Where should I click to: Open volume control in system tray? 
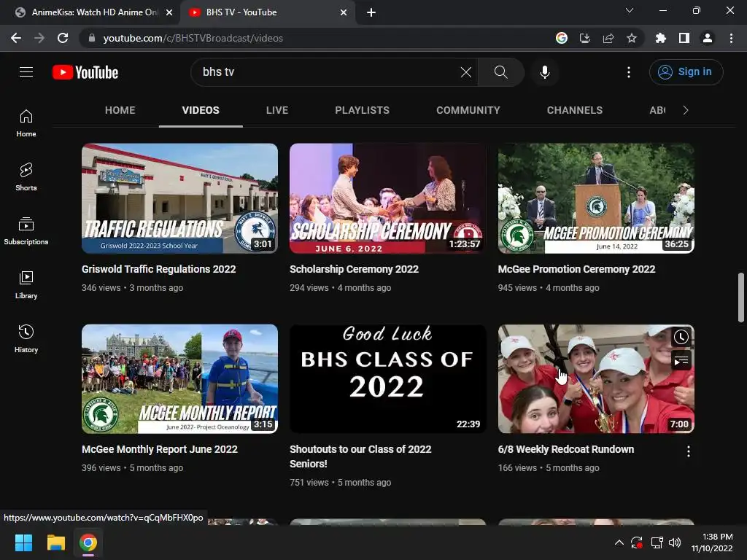pos(675,542)
